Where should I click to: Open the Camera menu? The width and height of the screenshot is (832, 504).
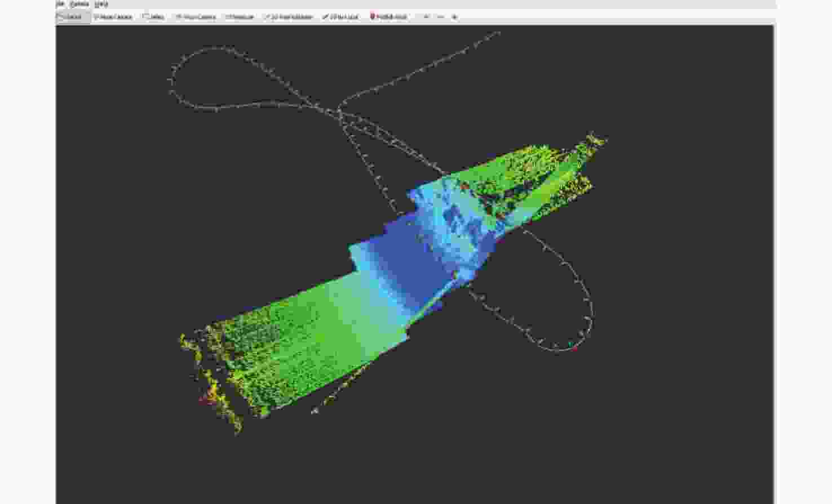79,3
